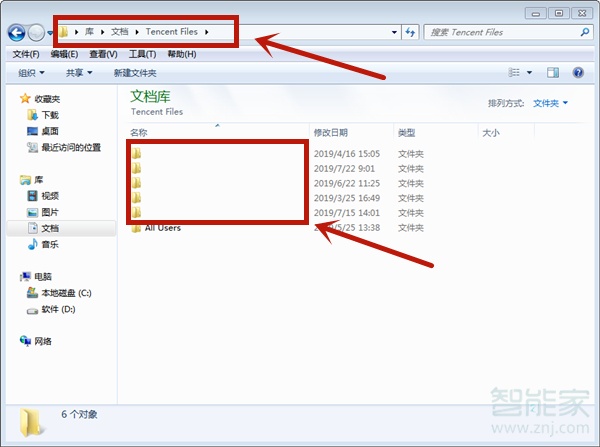Open 下载 in favorites

click(x=50, y=115)
